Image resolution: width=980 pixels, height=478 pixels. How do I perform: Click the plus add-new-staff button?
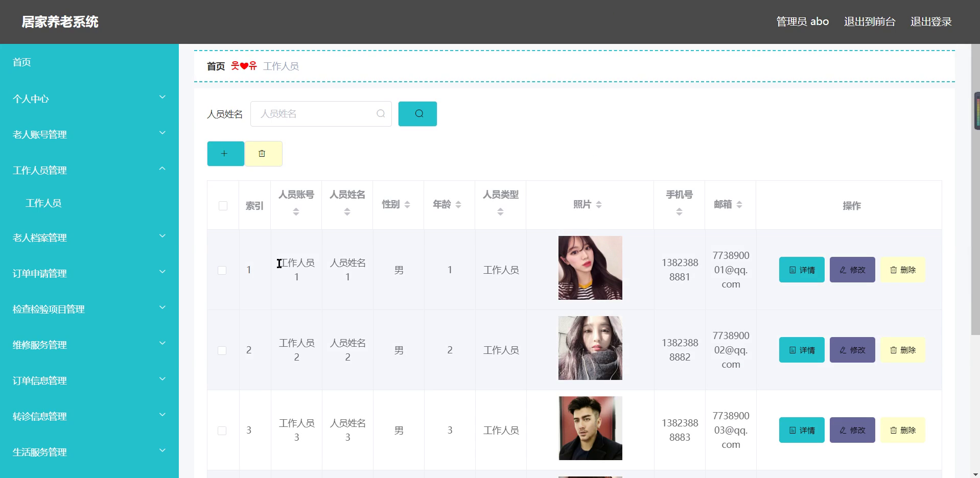pos(225,154)
